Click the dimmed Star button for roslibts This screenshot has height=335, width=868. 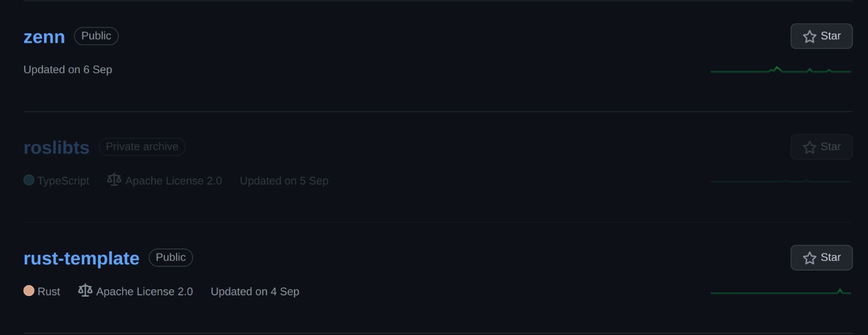click(x=821, y=147)
